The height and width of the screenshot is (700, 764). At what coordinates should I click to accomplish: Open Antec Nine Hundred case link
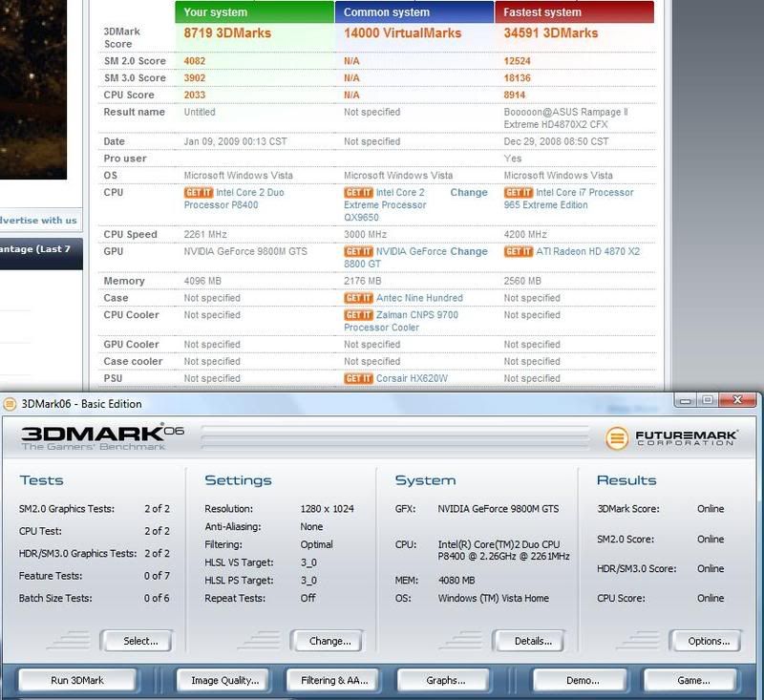419,298
